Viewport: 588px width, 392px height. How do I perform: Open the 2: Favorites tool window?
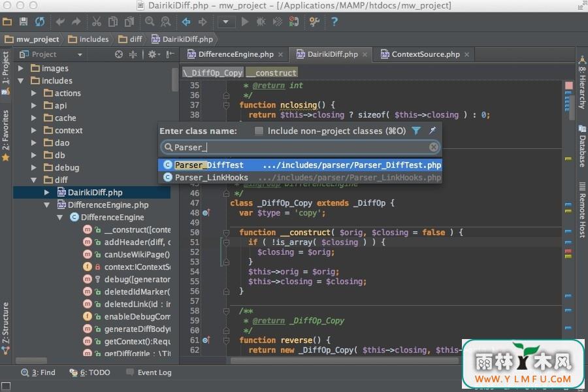pyautogui.click(x=5, y=136)
